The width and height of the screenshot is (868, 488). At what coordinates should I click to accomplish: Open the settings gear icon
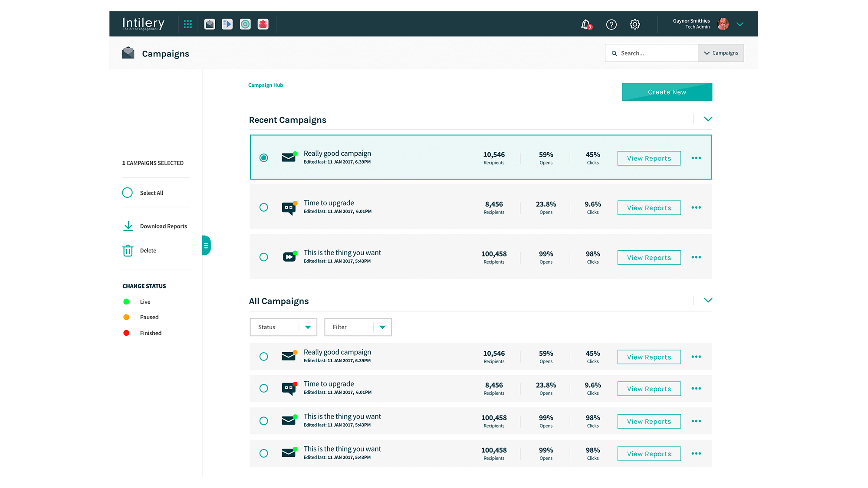click(635, 24)
